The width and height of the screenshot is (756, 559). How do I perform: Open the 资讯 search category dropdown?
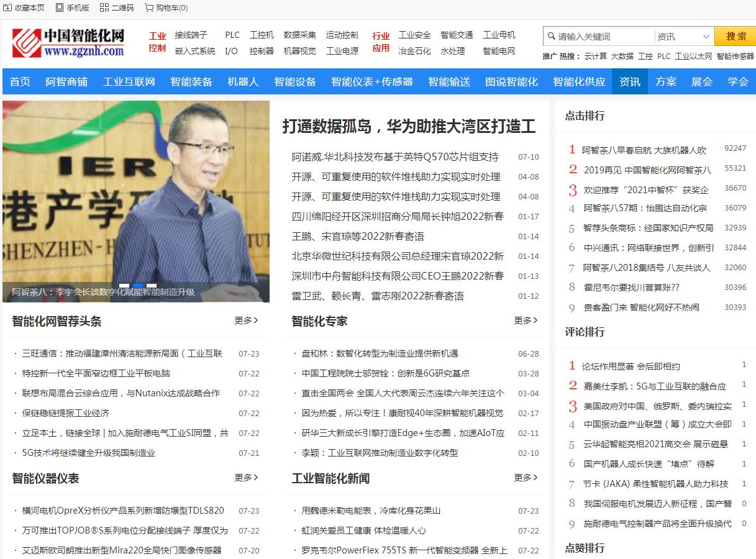684,37
